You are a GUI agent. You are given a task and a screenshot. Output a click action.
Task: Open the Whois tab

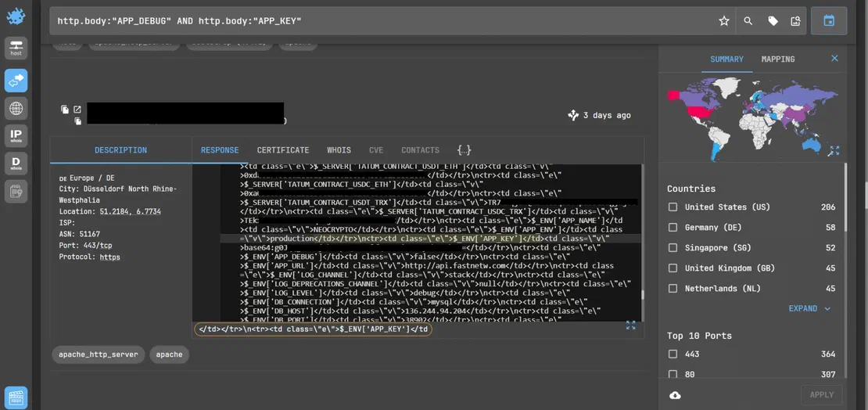(339, 150)
